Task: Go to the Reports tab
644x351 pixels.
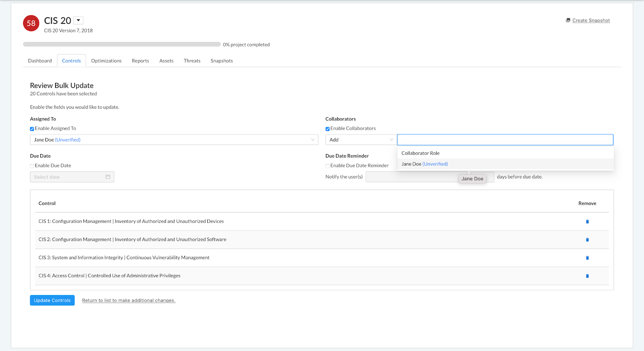Action: pos(140,61)
